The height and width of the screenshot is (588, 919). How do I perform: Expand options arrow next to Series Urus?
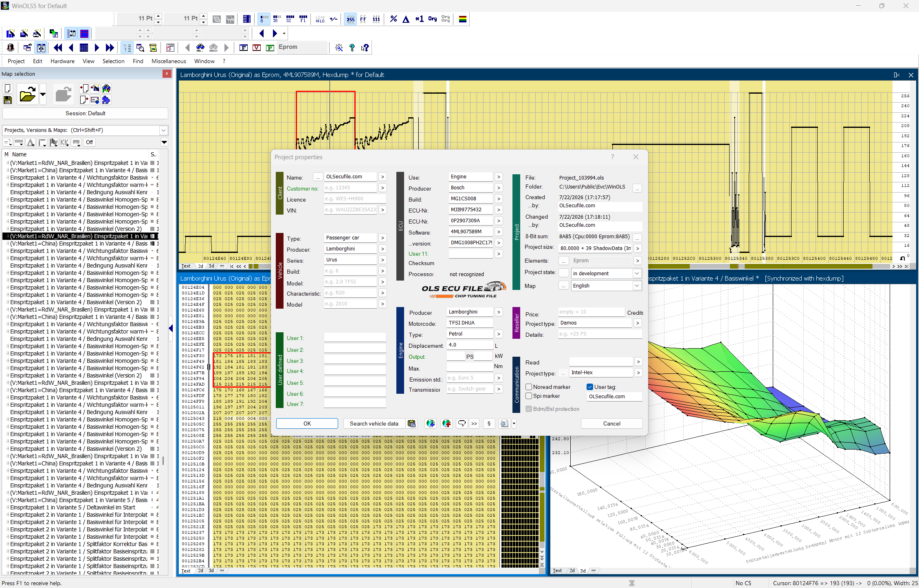click(382, 260)
